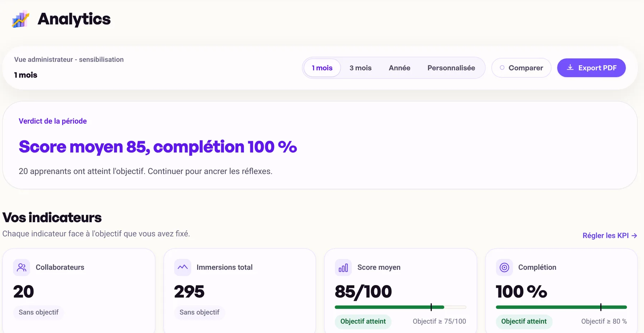Click the 85/100 score value
The height and width of the screenshot is (333, 644).
tap(363, 292)
